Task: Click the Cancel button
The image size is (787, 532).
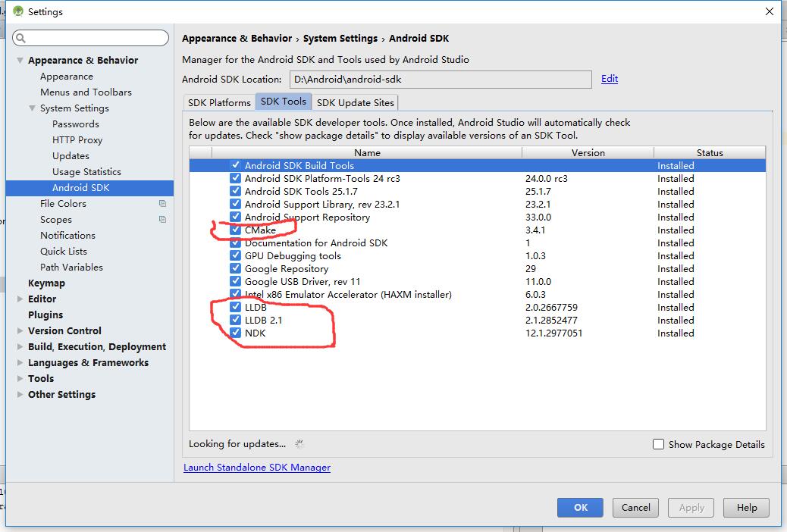Action: pos(635,508)
